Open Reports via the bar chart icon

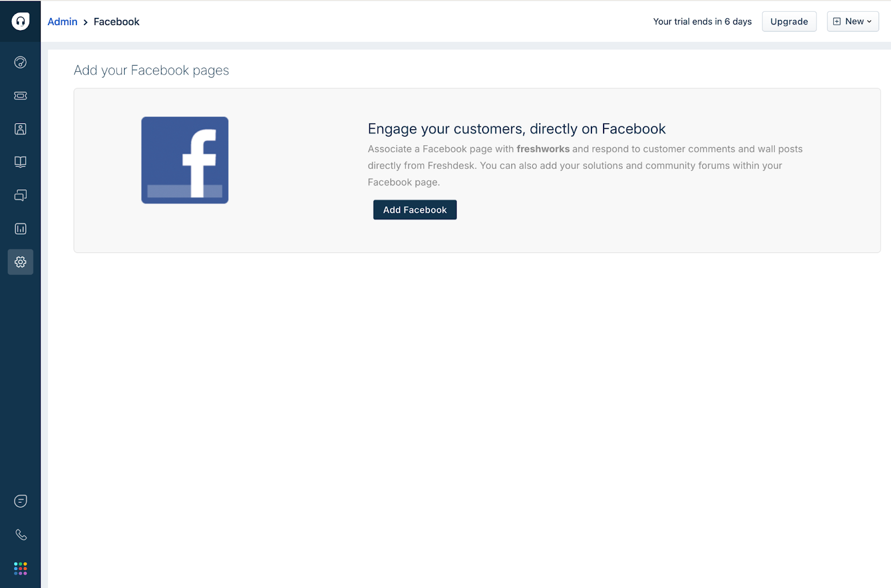(21, 229)
